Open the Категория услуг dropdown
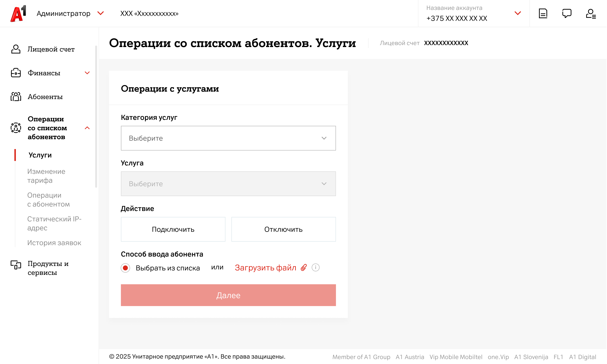 tap(228, 138)
